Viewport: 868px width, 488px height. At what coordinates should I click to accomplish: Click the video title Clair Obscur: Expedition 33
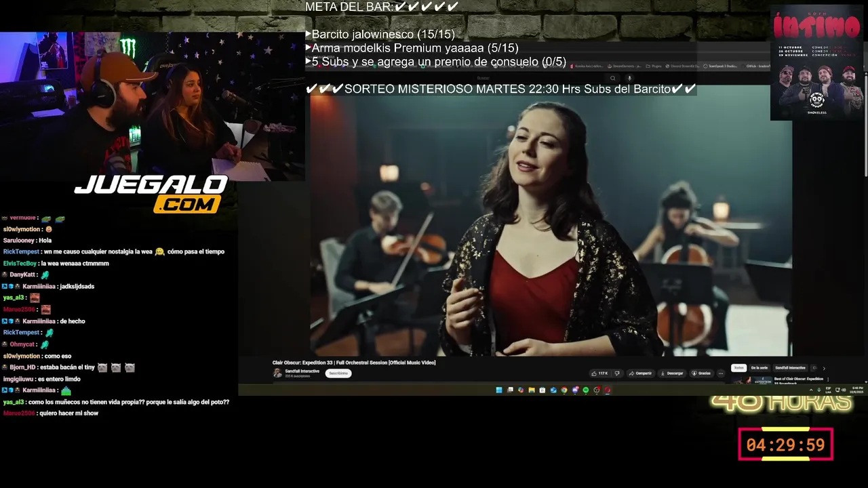tap(354, 363)
